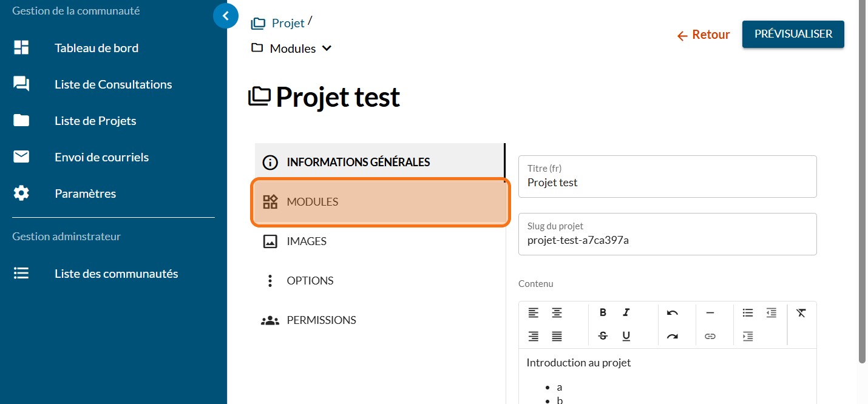
Task: Toggle bold formatting in the editor
Action: click(603, 312)
